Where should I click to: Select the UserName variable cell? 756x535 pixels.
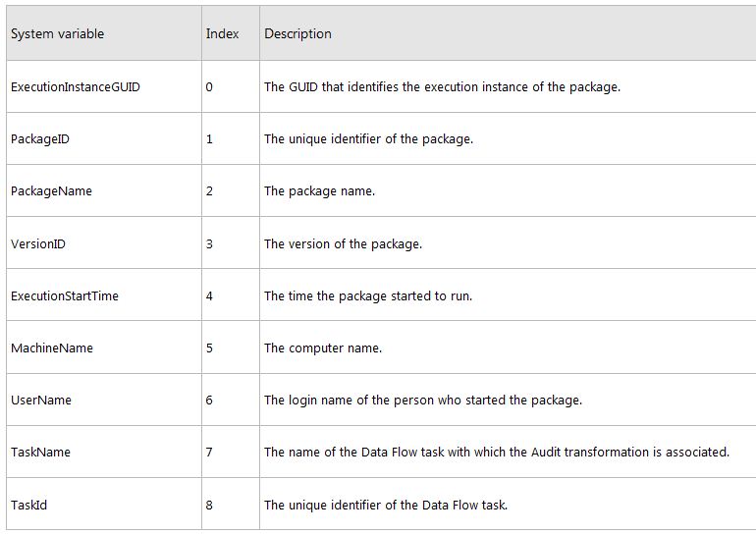point(41,401)
